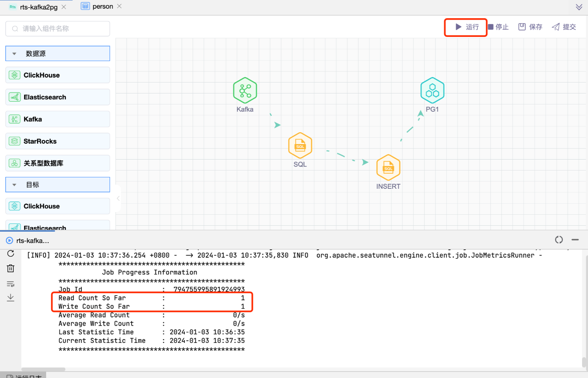Click the PG1 target node

pyautogui.click(x=432, y=90)
